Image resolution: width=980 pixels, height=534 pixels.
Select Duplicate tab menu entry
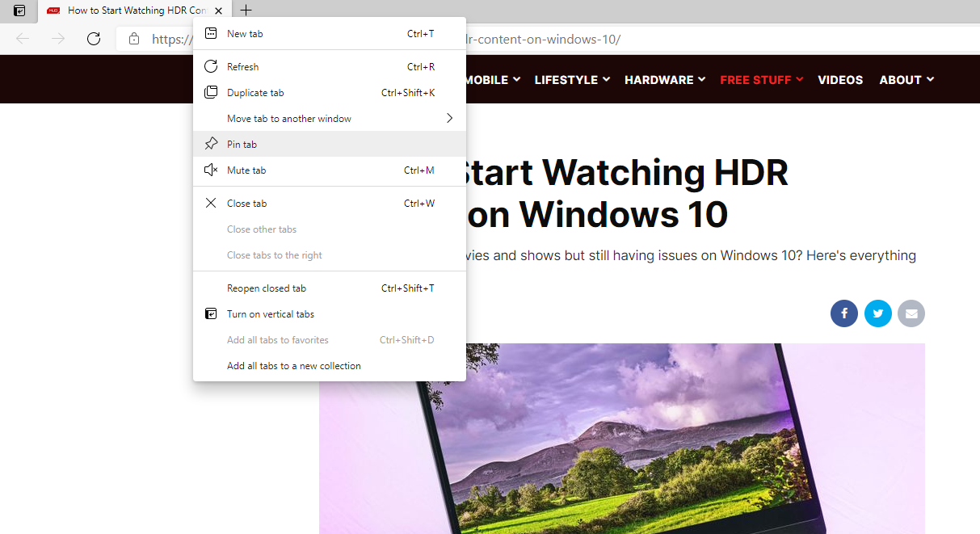point(255,93)
